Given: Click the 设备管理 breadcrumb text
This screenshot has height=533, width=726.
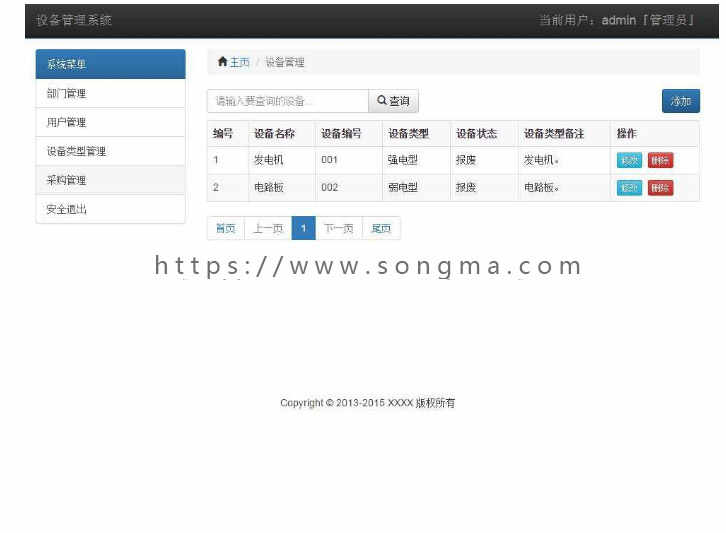Looking at the screenshot, I should [x=284, y=62].
